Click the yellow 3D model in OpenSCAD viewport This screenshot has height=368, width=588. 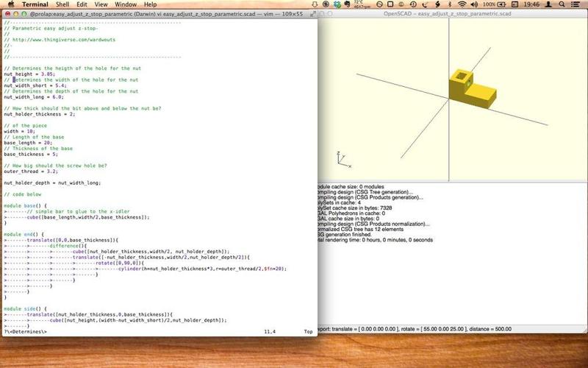[472, 88]
